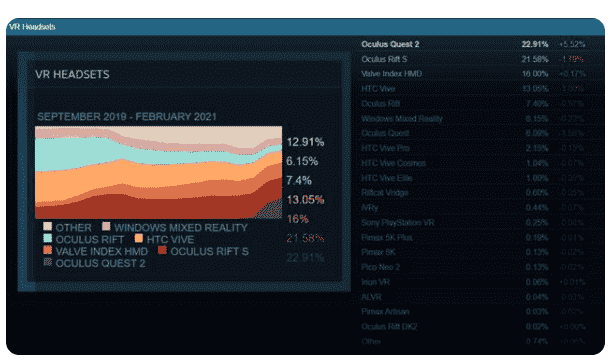Viewport: 612px width, 363px height.
Task: Select the Oculus Rift S list row name
Action: pos(384,59)
